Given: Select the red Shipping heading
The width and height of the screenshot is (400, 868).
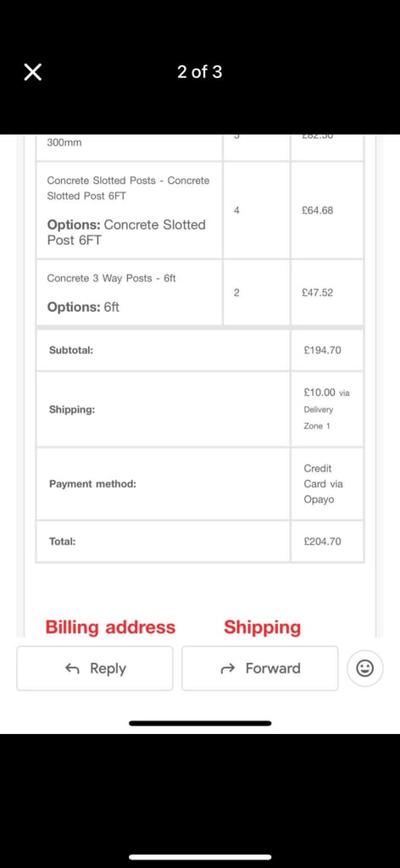Looking at the screenshot, I should pos(262,628).
